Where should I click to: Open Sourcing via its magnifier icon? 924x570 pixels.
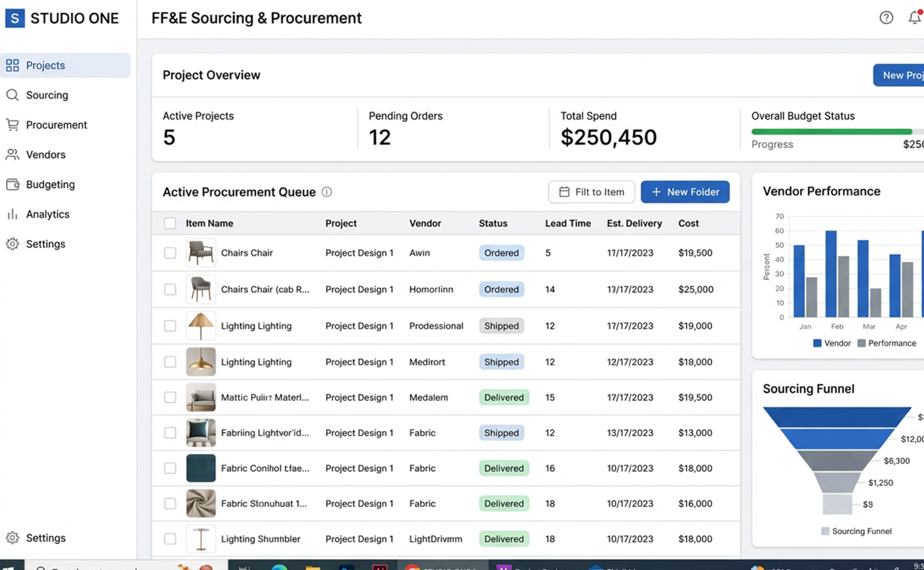tap(12, 95)
